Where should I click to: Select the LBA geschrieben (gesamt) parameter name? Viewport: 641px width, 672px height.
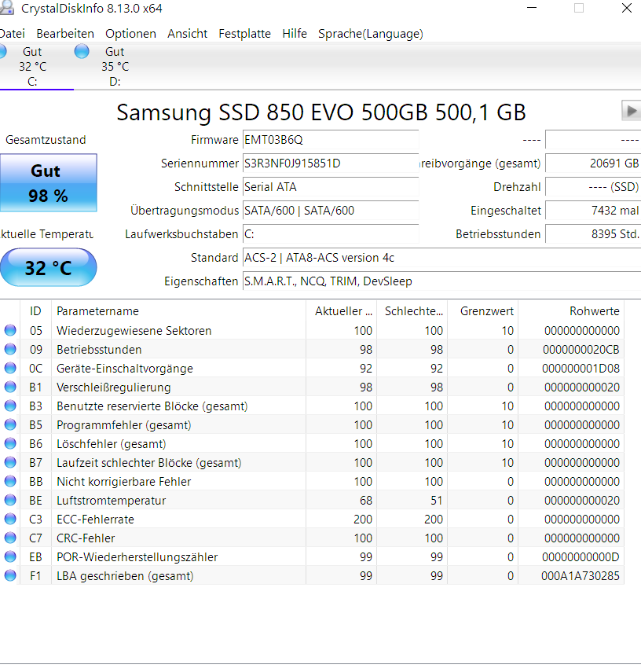click(125, 576)
